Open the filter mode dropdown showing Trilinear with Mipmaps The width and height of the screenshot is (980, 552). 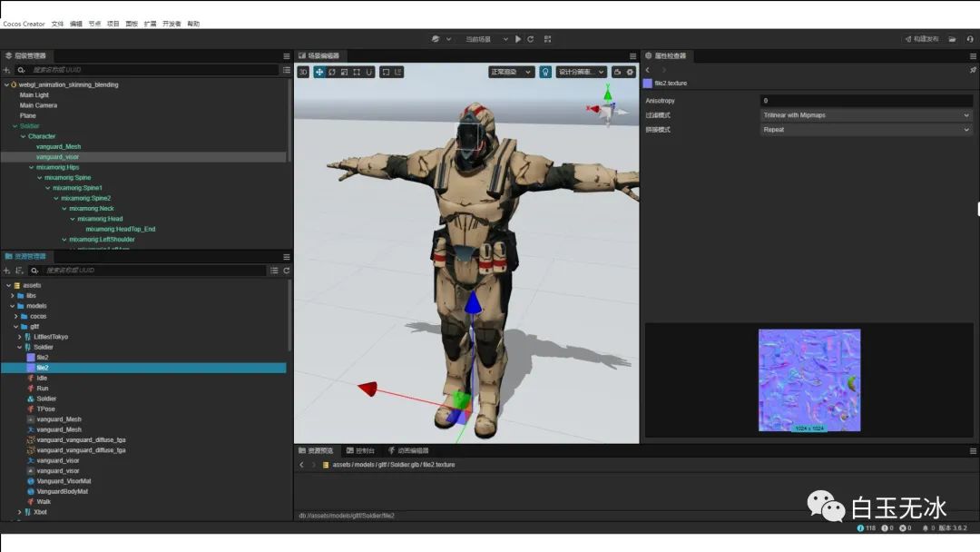click(866, 115)
